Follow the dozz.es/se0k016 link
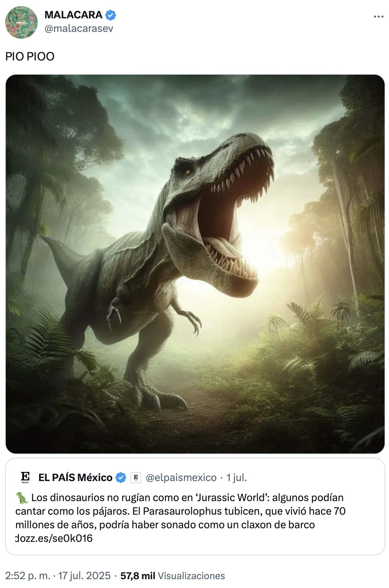The height and width of the screenshot is (588, 389). [x=54, y=538]
